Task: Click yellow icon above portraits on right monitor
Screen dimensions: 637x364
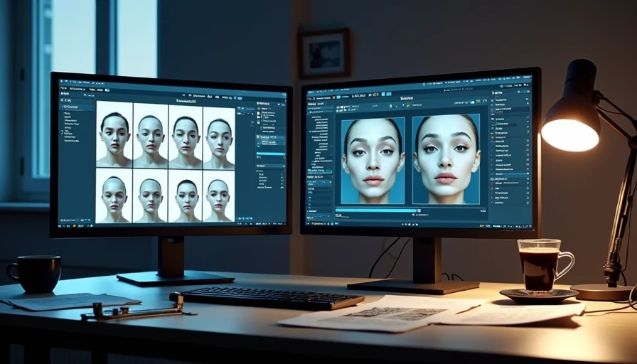Action: 408,106
